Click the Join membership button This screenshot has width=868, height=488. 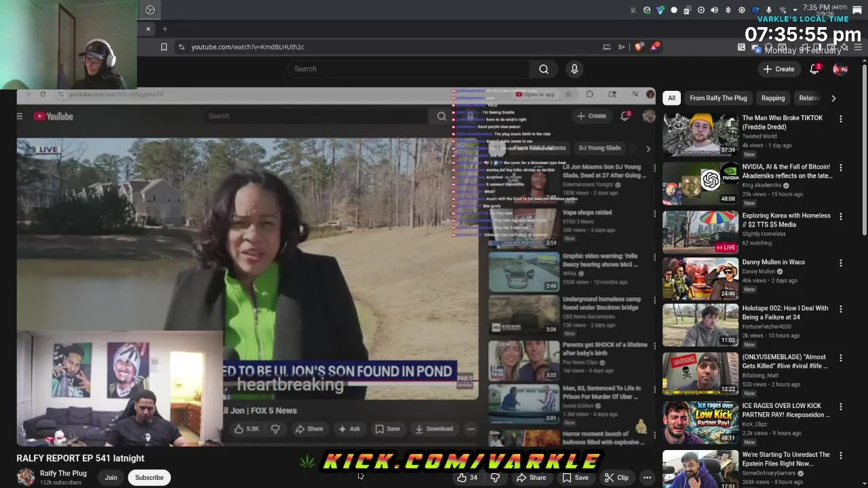click(111, 477)
